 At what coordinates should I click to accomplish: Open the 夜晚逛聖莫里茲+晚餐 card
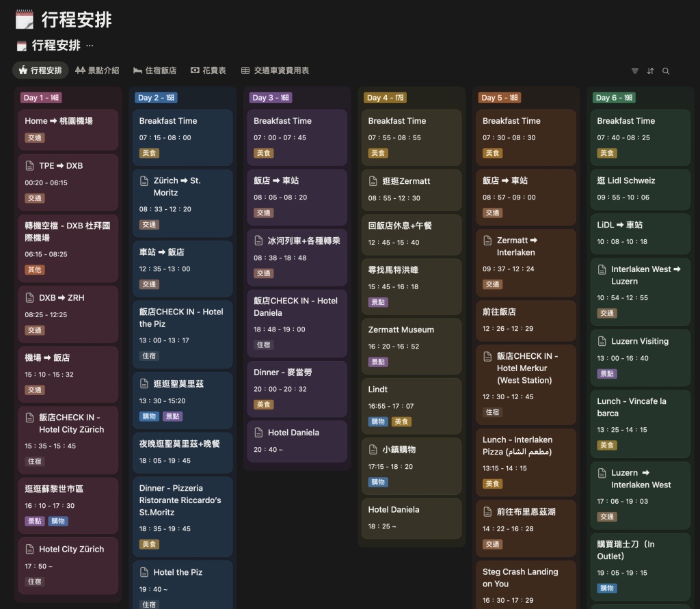click(183, 452)
